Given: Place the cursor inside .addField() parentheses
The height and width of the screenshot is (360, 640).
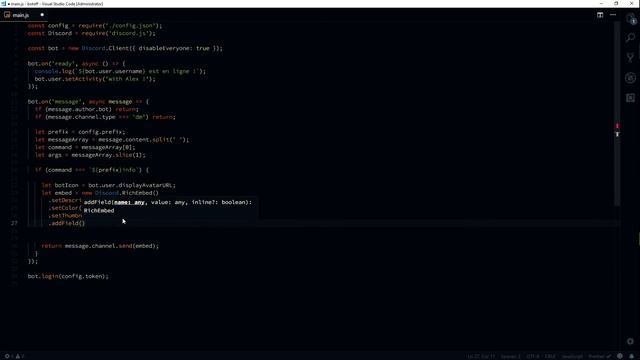Looking at the screenshot, I should click(x=82, y=223).
